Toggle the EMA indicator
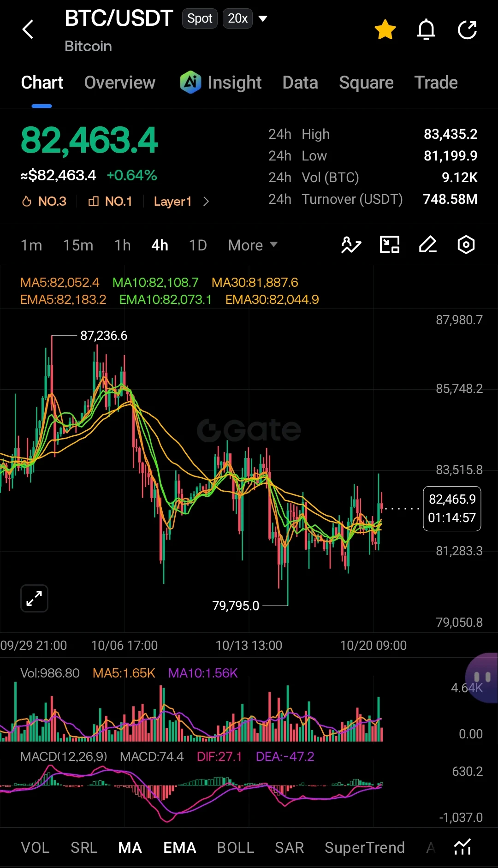 point(180,847)
